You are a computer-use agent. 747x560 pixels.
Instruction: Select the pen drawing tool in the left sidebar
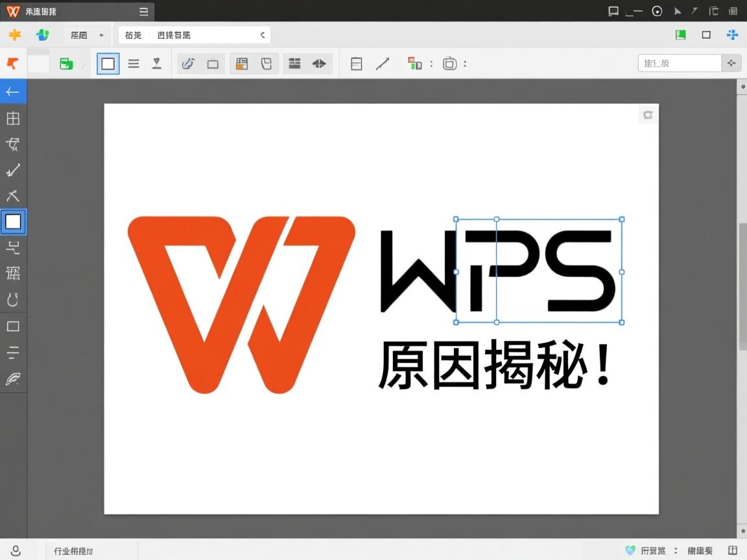click(13, 379)
